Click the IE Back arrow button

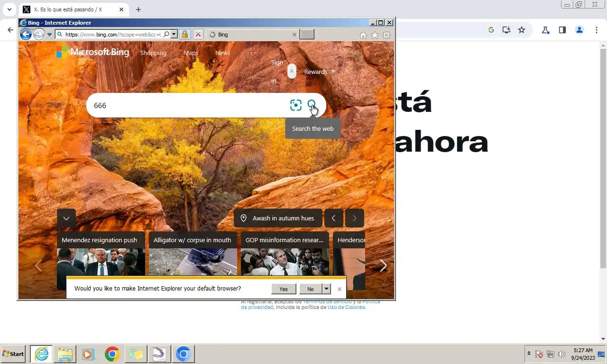[x=26, y=34]
